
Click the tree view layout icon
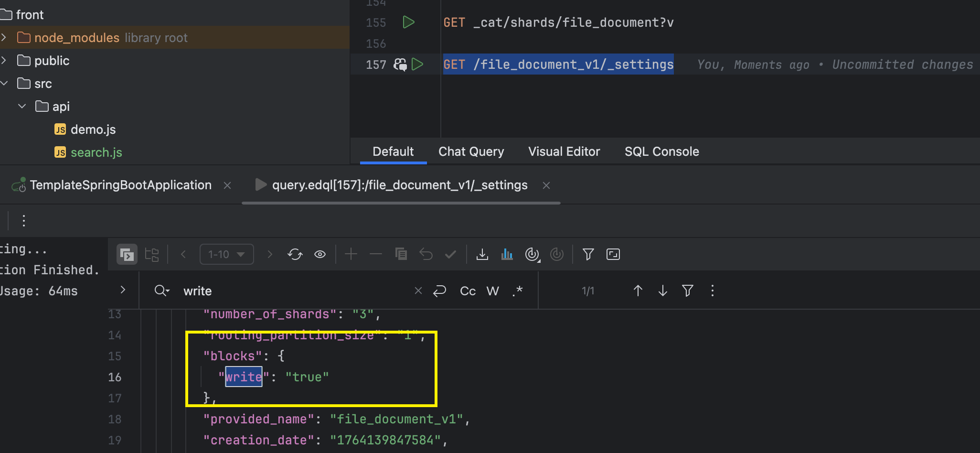tap(152, 254)
